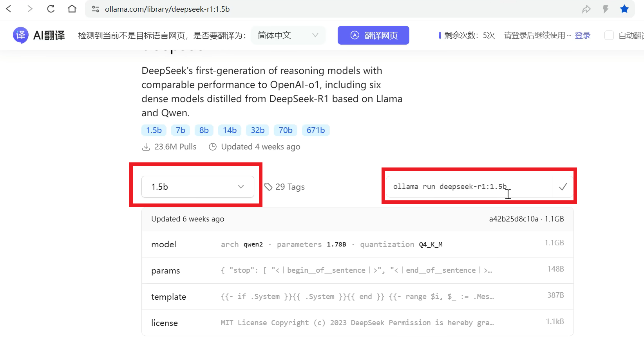Click the AI翻译 logo icon
The image size is (644, 342).
(x=20, y=35)
